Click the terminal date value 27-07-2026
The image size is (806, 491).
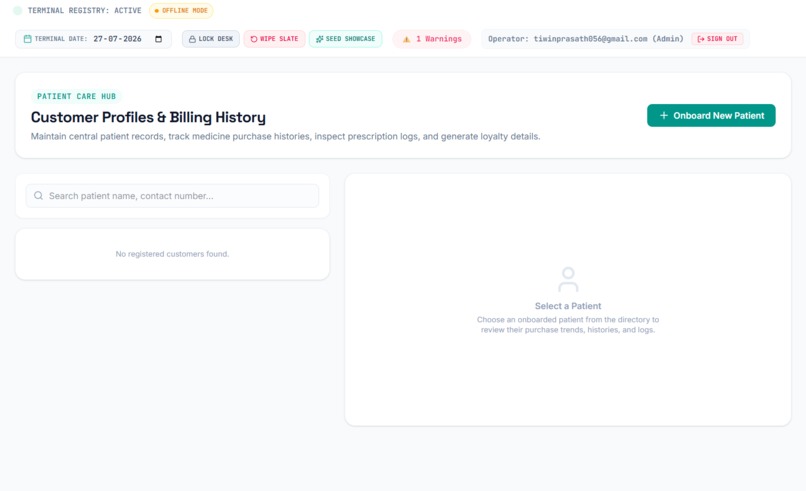[117, 39]
